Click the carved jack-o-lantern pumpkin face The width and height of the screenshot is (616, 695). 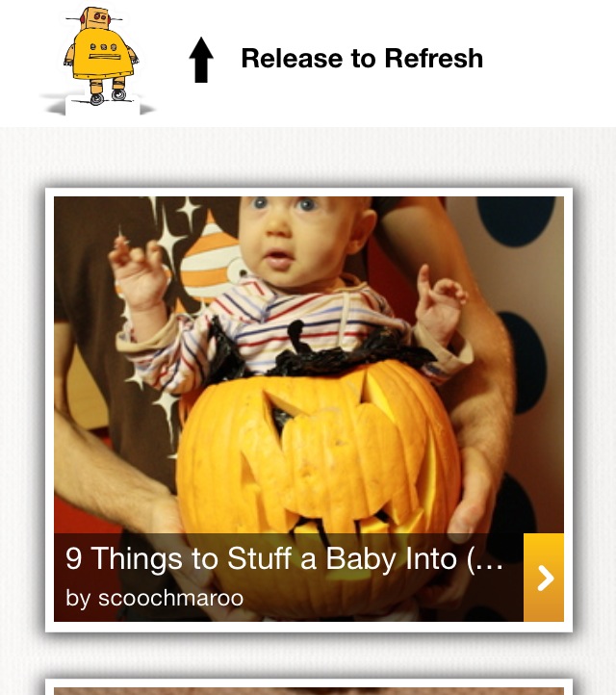(317, 459)
